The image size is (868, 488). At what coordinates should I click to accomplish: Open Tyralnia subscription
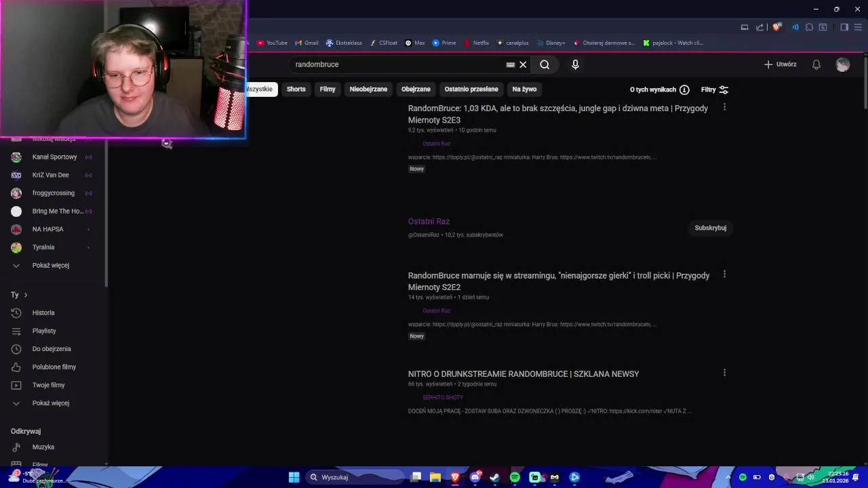pos(53,247)
